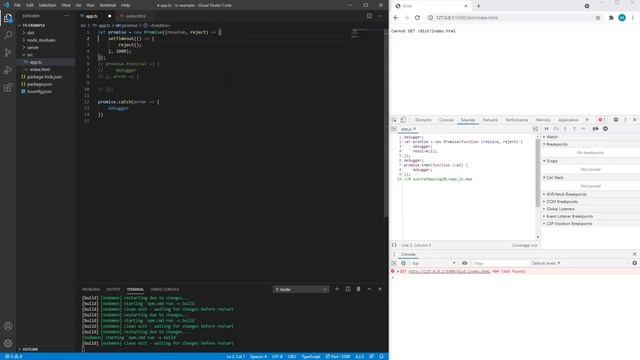The image size is (640, 360).
Task: Open the Run and Debug view
Action: 8,70
